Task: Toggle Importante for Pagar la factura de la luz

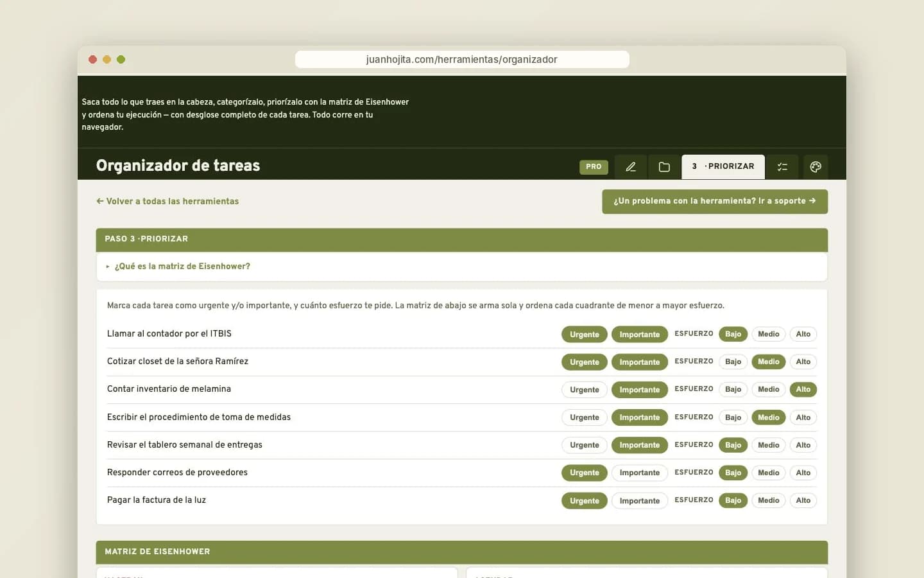Action: click(640, 501)
